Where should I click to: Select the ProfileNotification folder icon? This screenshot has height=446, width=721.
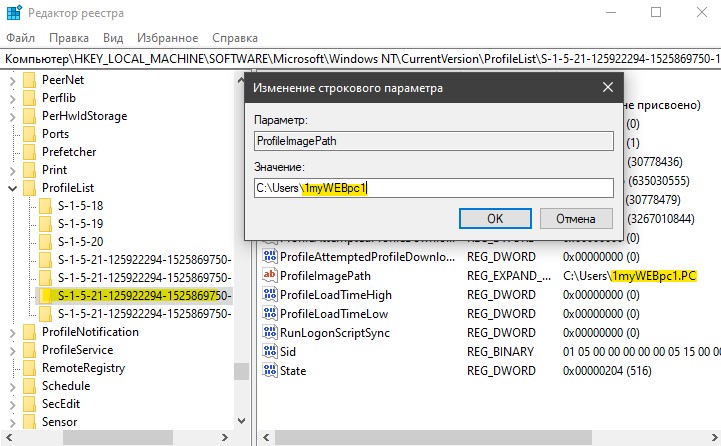click(x=29, y=332)
